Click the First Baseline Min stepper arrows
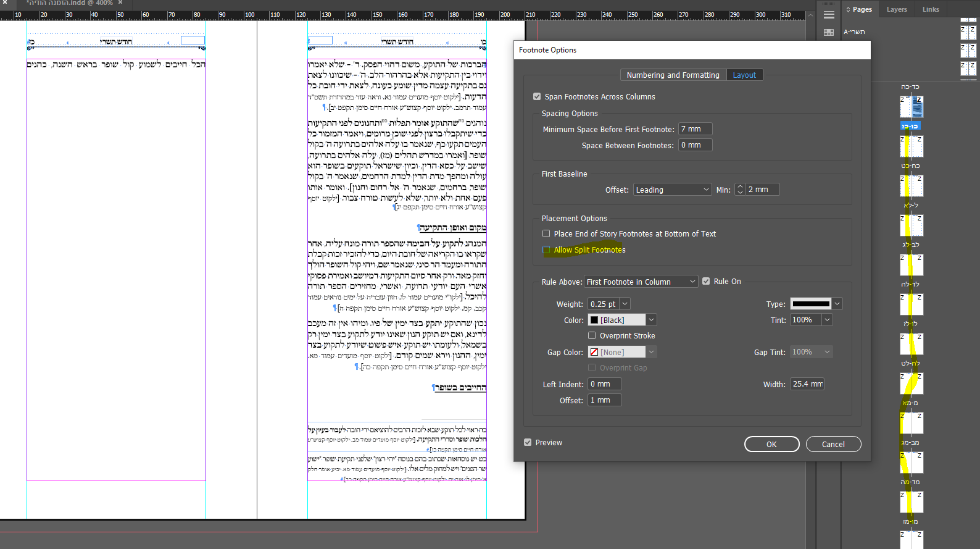This screenshot has width=980, height=549. [740, 190]
